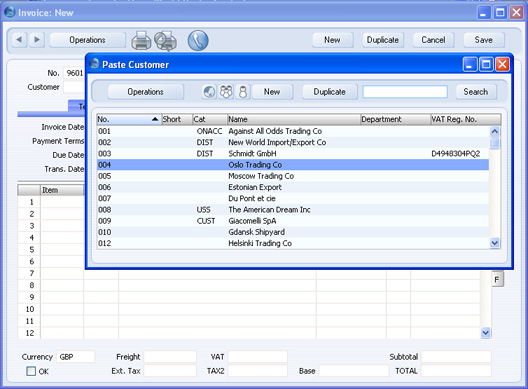This screenshot has width=528, height=389.
Task: Click the globe icon in Paste Customer toolbar
Action: [209, 92]
